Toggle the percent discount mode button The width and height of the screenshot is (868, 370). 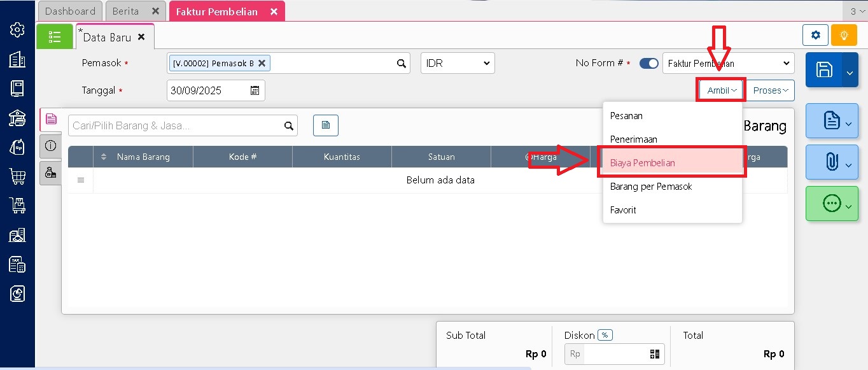tap(605, 335)
